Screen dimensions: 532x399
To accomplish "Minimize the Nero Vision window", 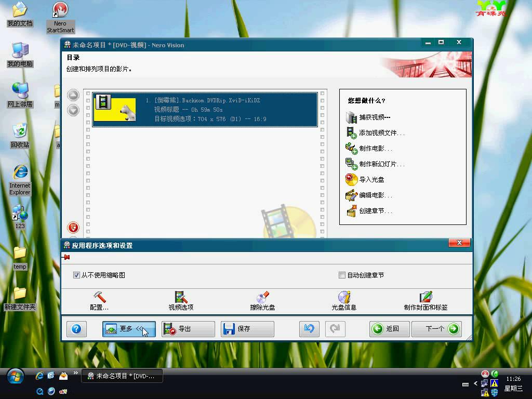I will tap(428, 43).
